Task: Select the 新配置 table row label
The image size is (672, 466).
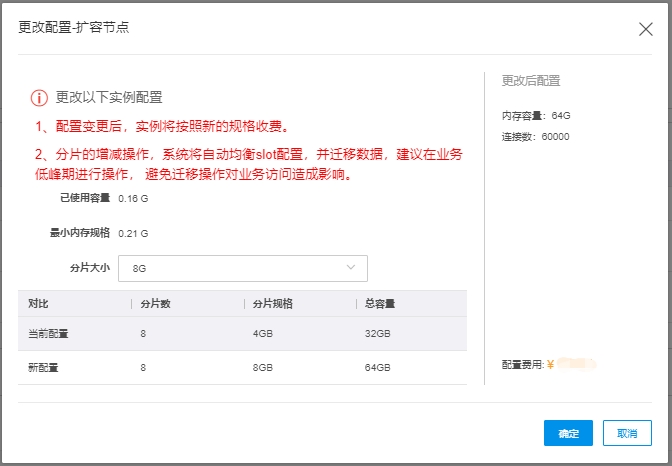Action: click(43, 368)
